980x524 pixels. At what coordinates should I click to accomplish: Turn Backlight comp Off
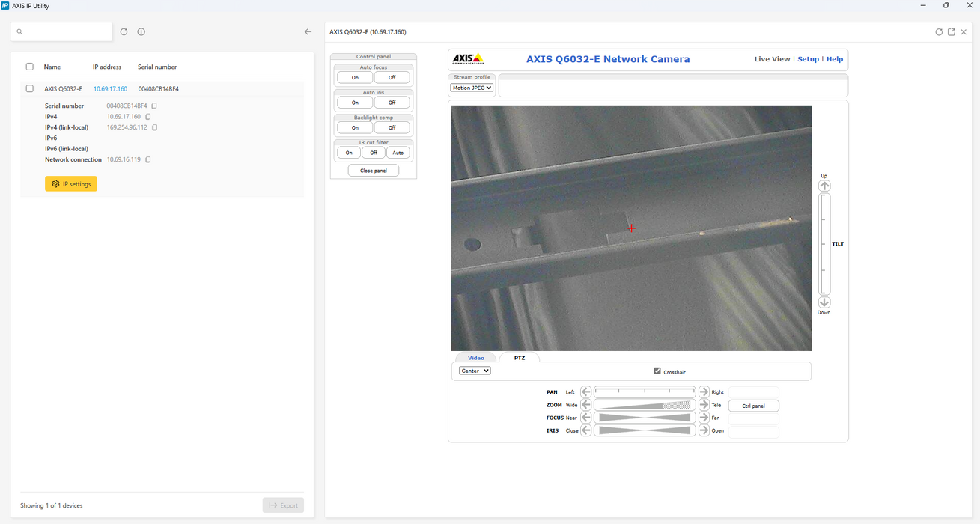[392, 127]
